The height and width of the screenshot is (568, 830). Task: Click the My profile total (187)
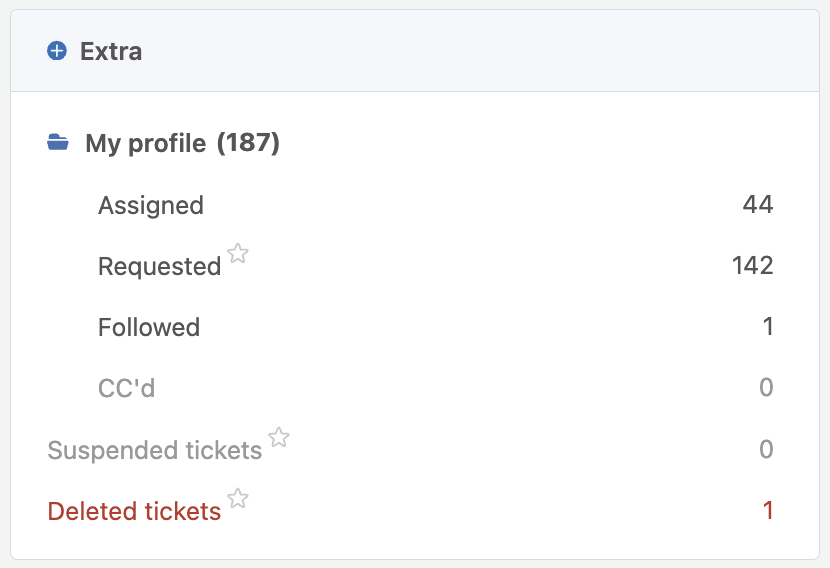click(x=248, y=143)
